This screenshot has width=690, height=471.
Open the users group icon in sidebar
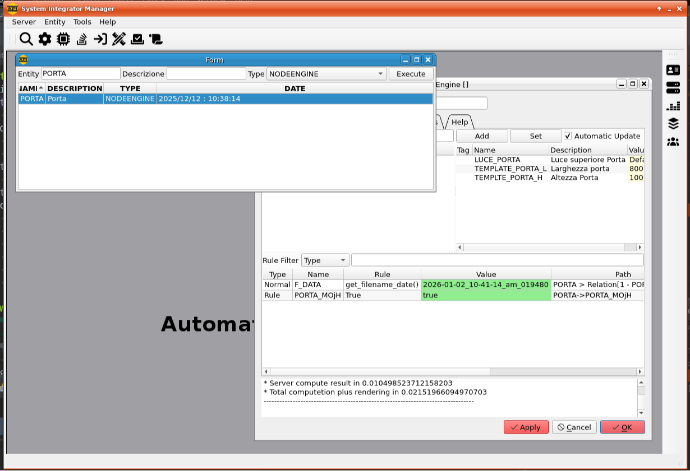[673, 141]
